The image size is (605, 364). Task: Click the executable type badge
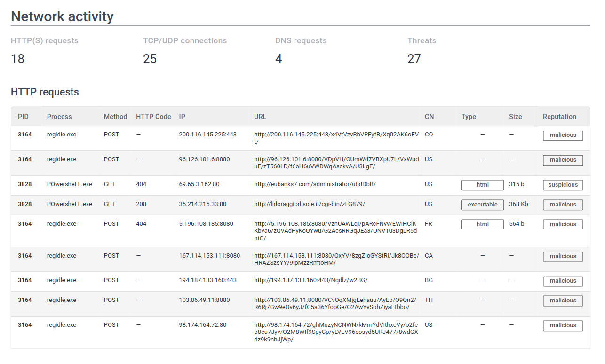[x=482, y=205]
